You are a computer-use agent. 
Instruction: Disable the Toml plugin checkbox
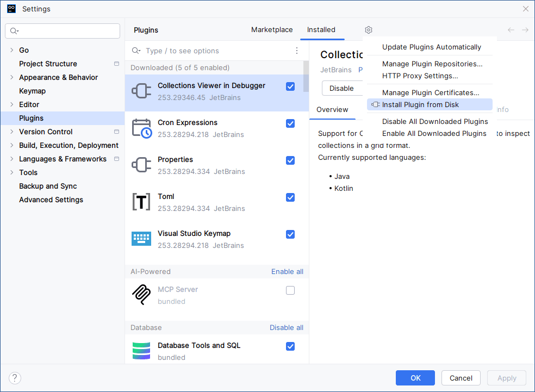(x=290, y=197)
